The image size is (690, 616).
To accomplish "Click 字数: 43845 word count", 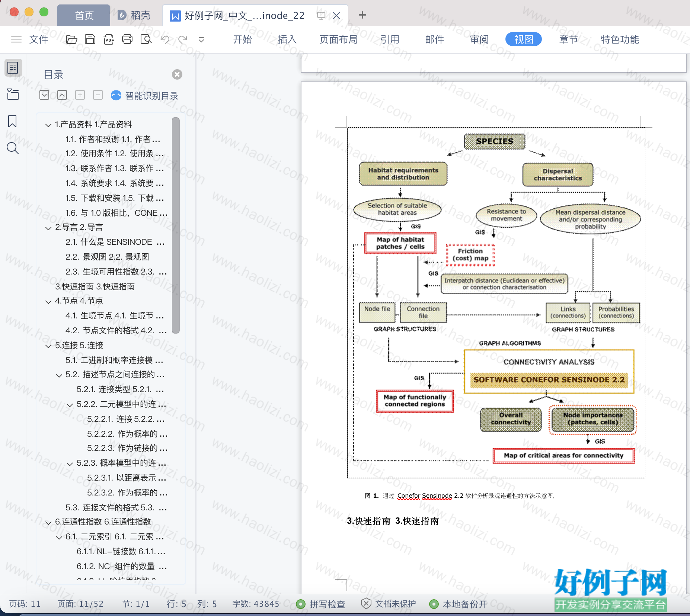I will click(256, 604).
